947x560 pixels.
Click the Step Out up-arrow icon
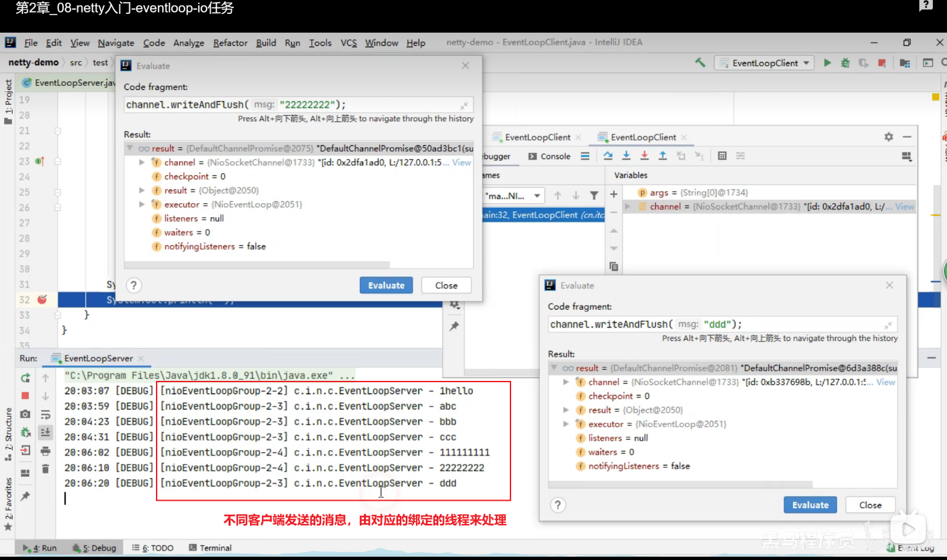coord(662,156)
